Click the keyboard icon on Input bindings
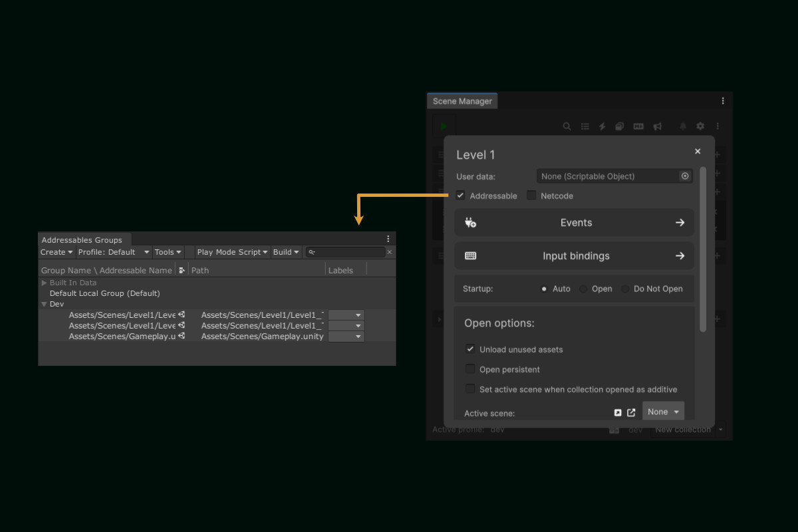798x532 pixels. click(x=471, y=256)
